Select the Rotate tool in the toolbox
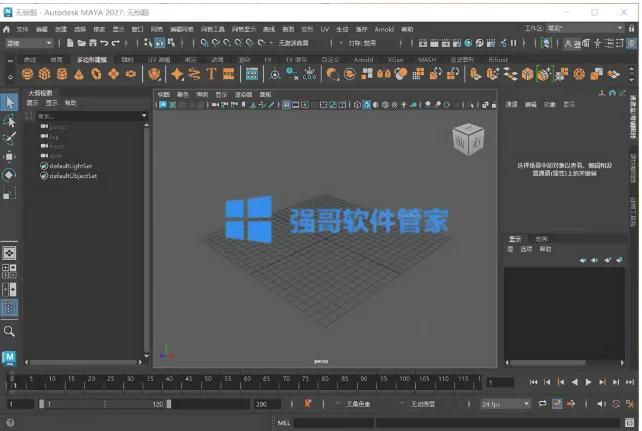This screenshot has height=431, width=642. tap(9, 175)
